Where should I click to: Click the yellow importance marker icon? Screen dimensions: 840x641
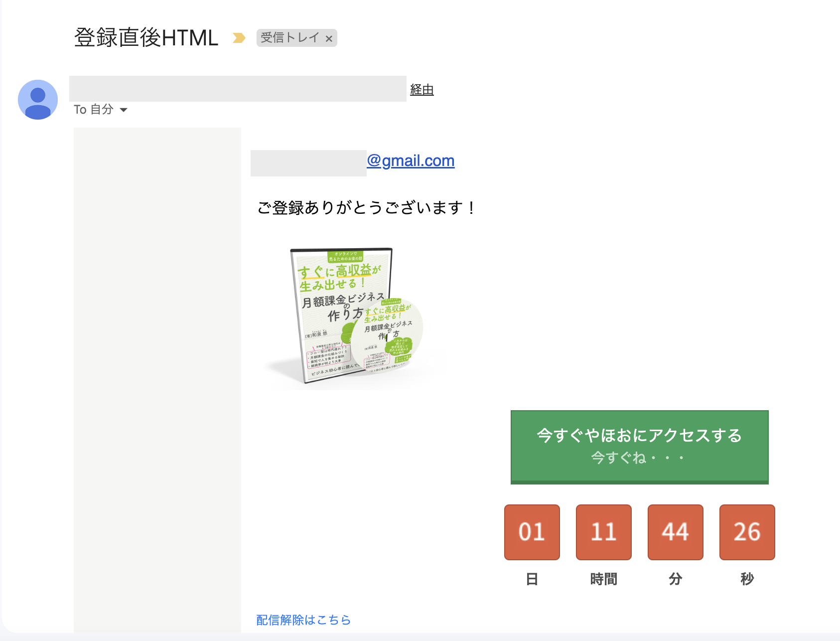pos(239,38)
